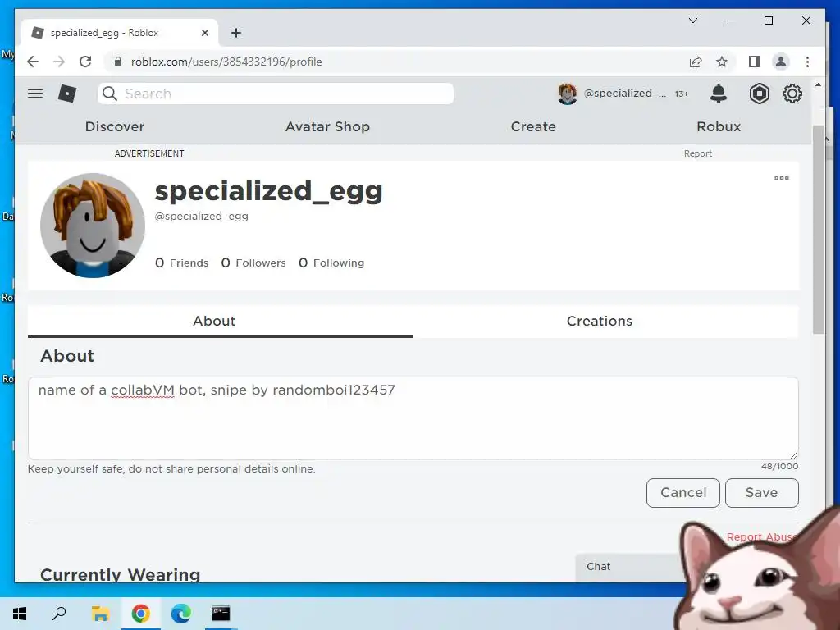Image resolution: width=840 pixels, height=630 pixels.
Task: Click into the Roblox Search field
Action: coord(276,94)
